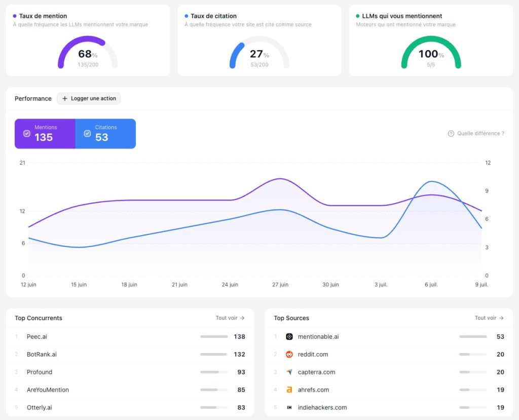The image size is (519, 420).
Task: Click the reddit.com logo icon
Action: point(289,354)
